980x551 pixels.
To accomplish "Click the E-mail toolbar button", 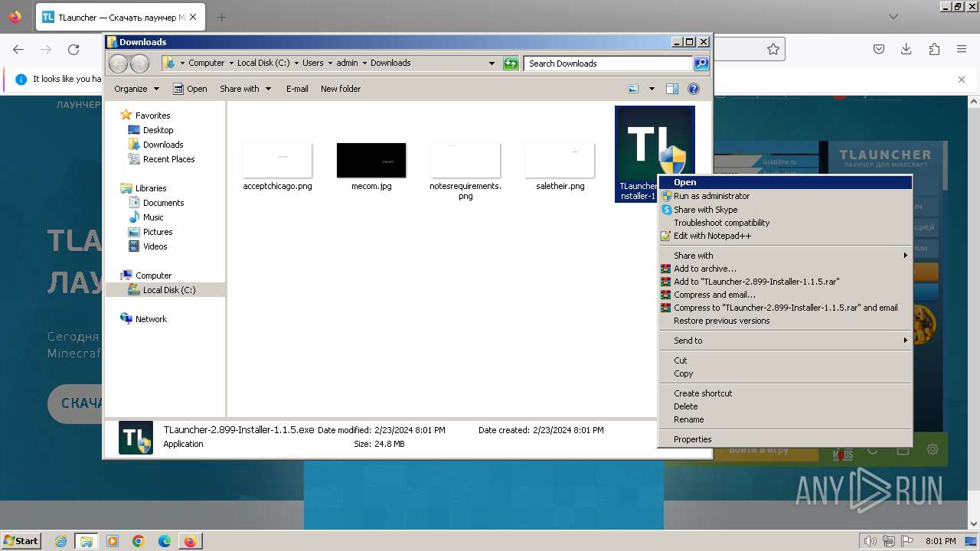I will tap(297, 89).
